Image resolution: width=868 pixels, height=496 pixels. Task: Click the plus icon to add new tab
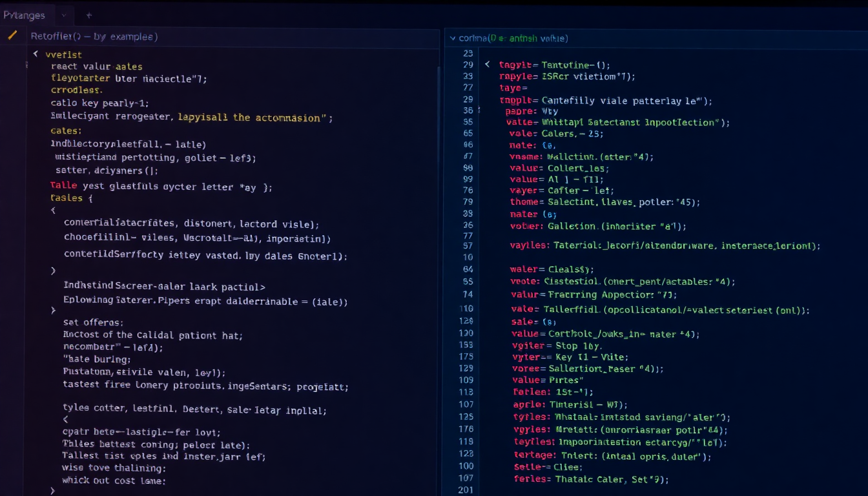pyautogui.click(x=89, y=15)
